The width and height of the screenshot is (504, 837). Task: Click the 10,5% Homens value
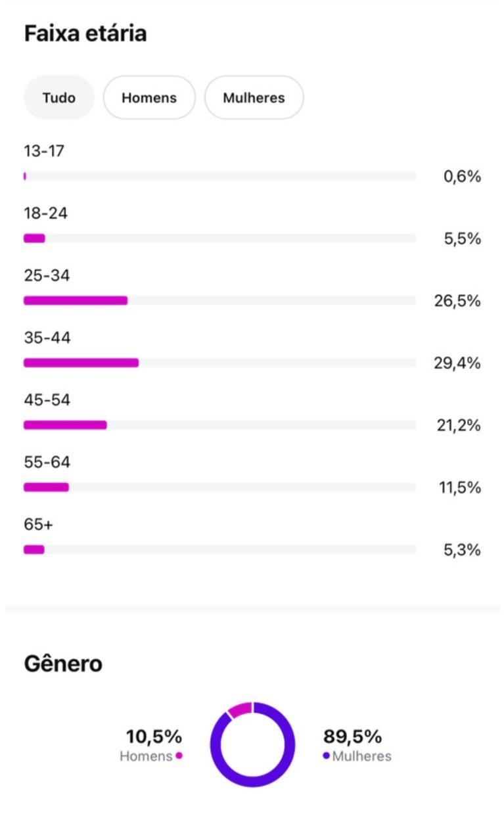click(154, 736)
